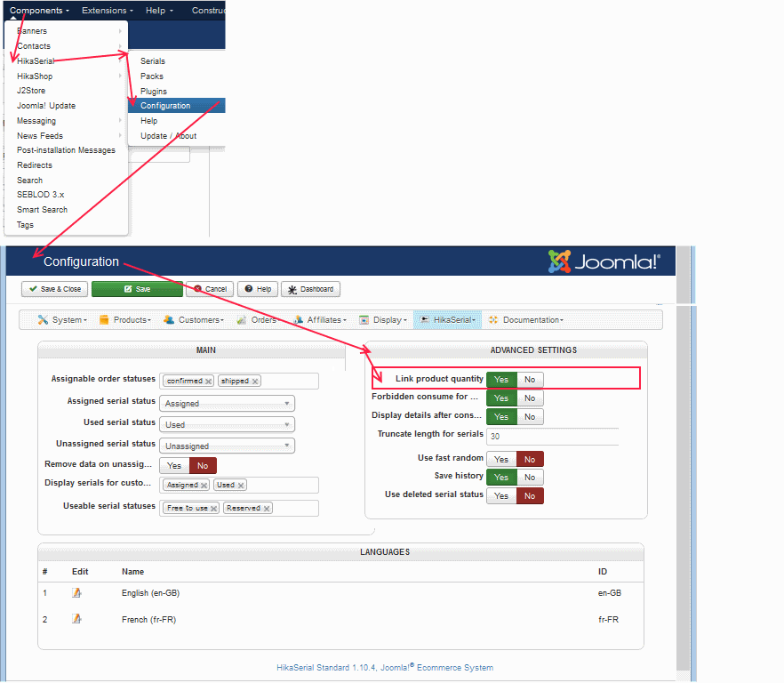Click the Documentation lifebuoy icon

[x=493, y=320]
